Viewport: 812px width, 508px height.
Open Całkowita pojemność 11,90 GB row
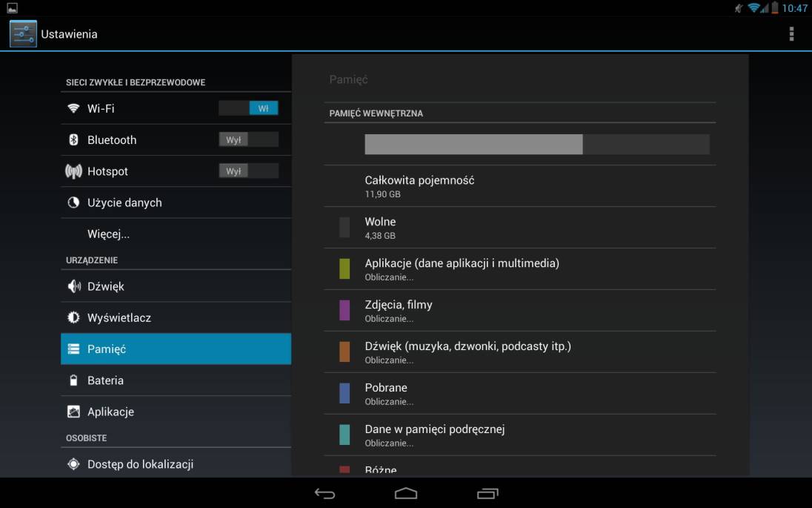coord(520,186)
